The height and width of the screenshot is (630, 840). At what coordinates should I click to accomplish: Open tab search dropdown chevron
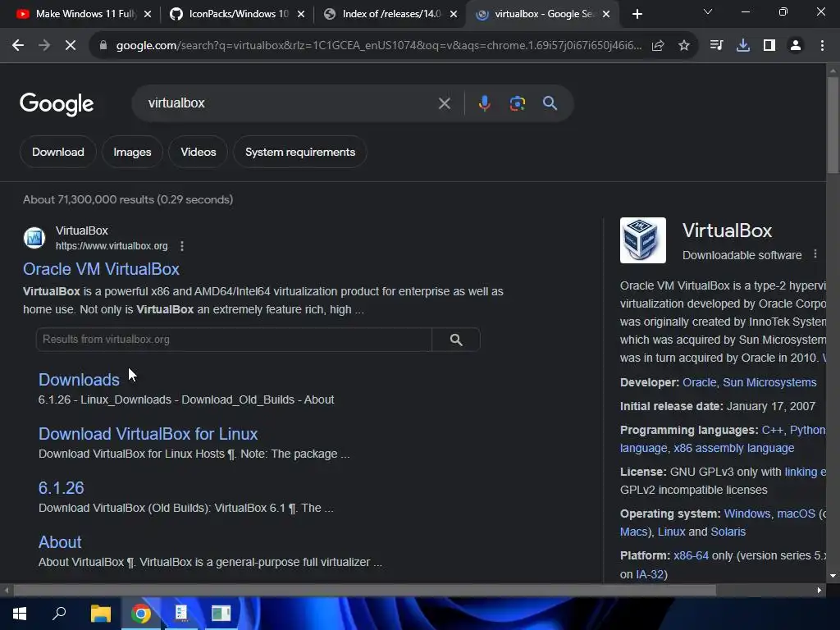tap(708, 11)
